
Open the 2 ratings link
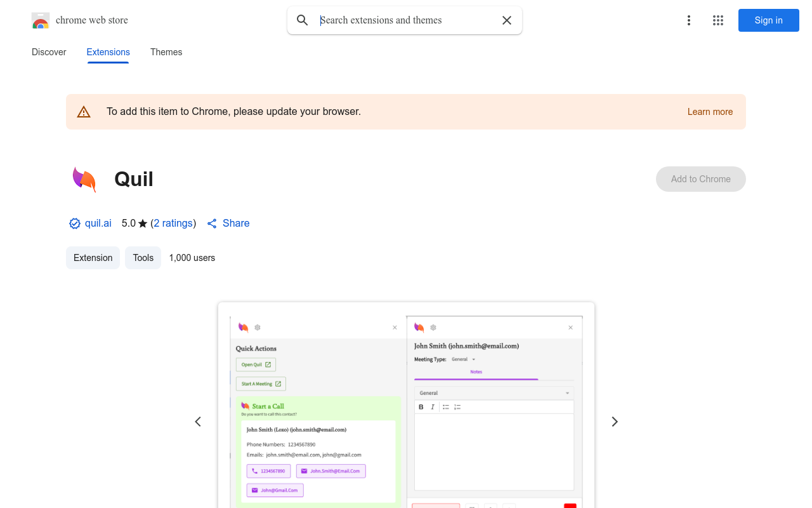click(x=173, y=224)
